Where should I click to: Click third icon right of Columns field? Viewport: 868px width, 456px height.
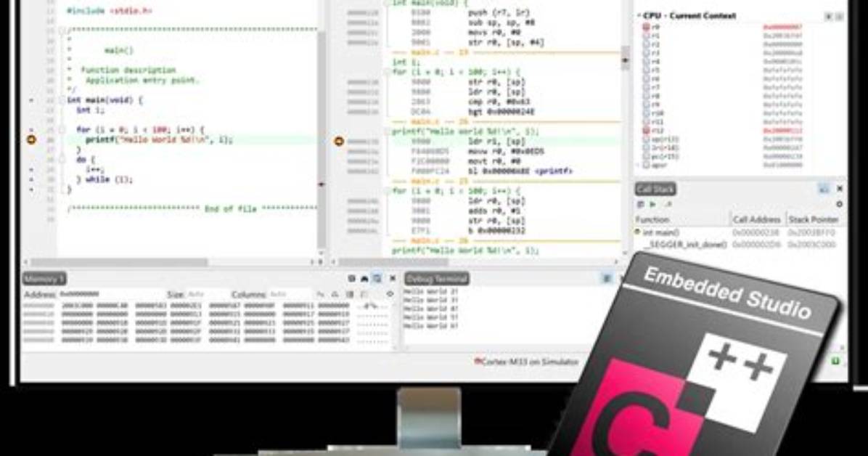tap(350, 294)
